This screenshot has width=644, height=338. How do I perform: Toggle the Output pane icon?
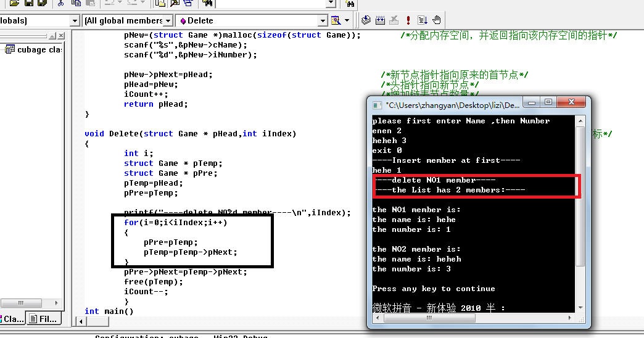coord(175,3)
